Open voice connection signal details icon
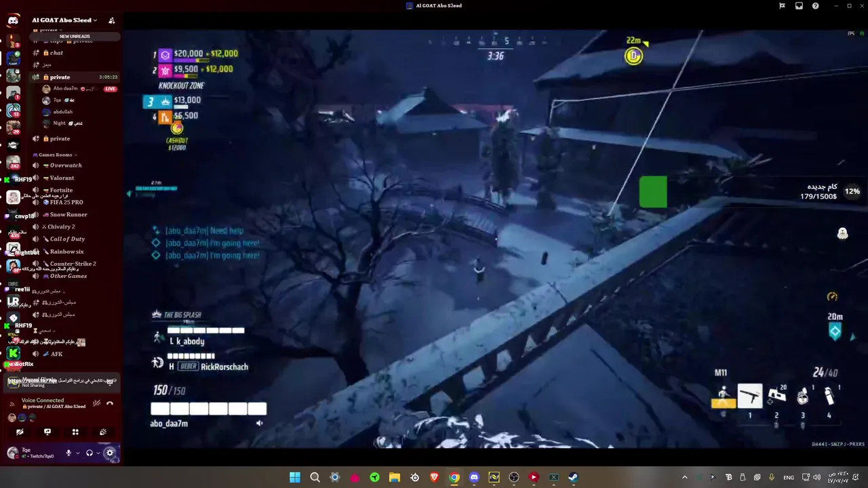 coord(12,403)
